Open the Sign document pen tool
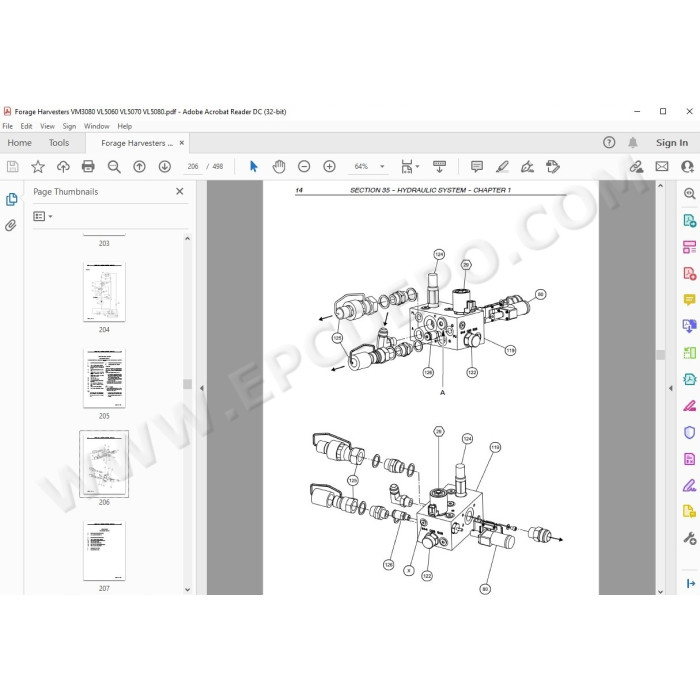Viewport: 700px width, 700px height. pos(527,167)
